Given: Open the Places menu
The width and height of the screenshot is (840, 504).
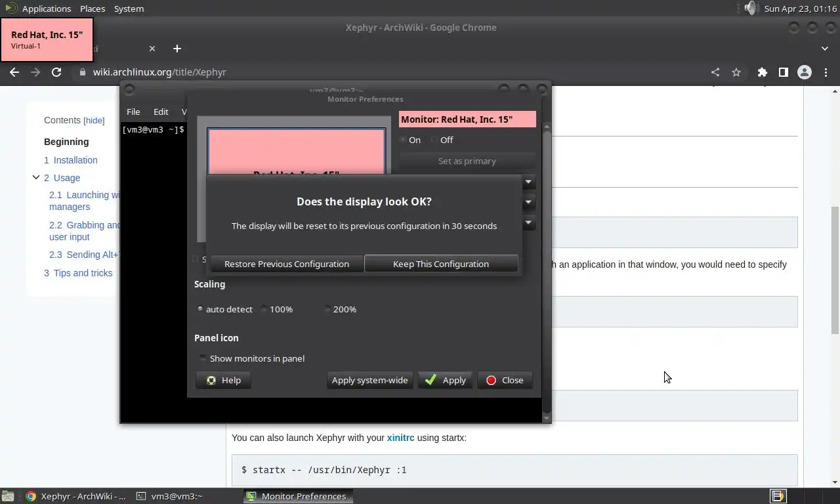Looking at the screenshot, I should [93, 9].
